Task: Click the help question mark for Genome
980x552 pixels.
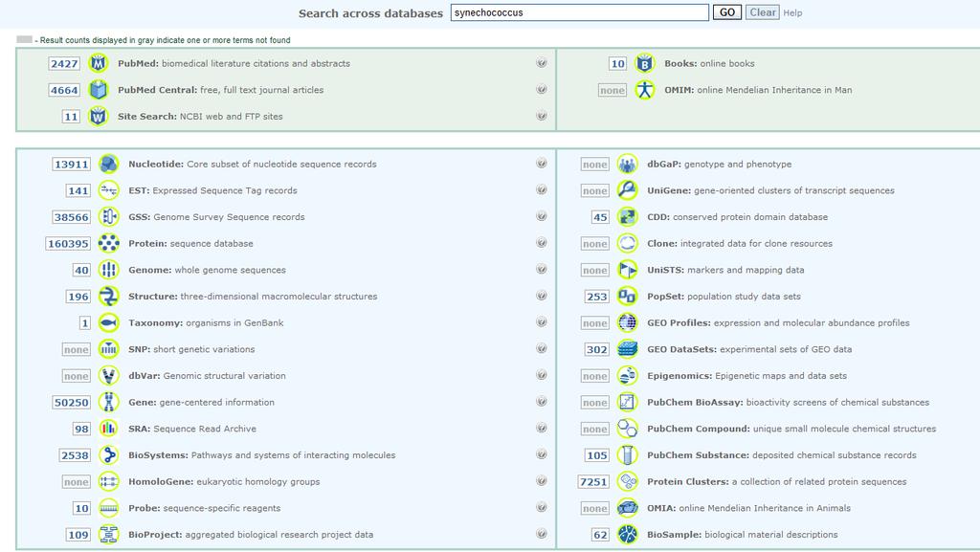Action: [x=542, y=269]
